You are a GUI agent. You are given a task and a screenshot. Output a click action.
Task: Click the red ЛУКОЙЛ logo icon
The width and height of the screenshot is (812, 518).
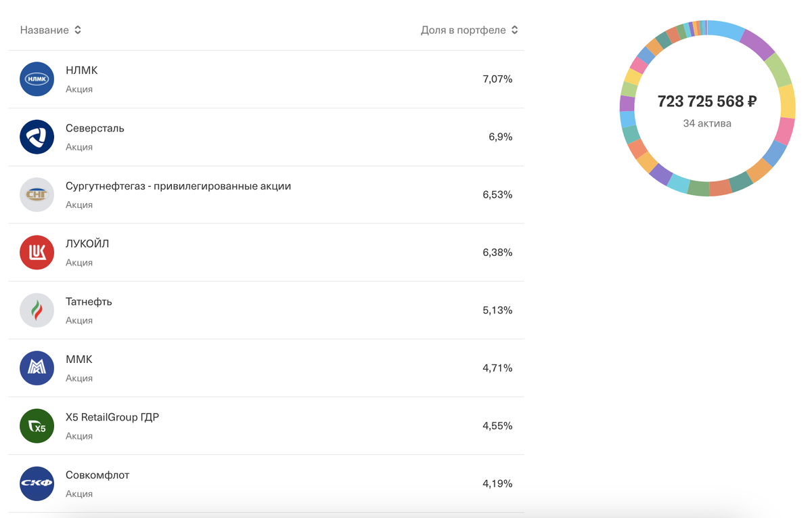point(37,253)
